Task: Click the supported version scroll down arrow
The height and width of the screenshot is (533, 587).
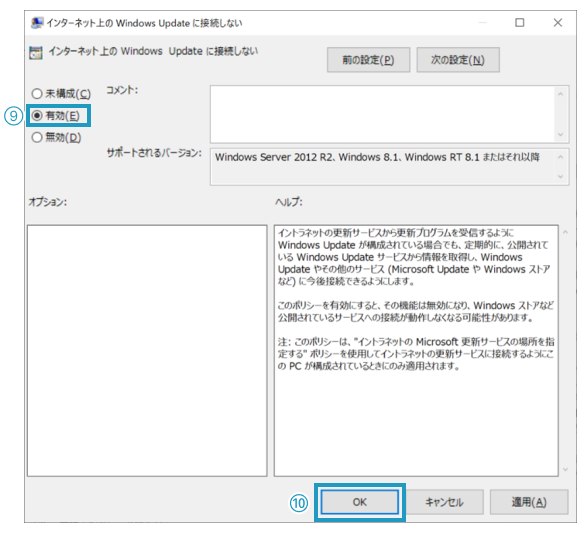Action: (560, 176)
